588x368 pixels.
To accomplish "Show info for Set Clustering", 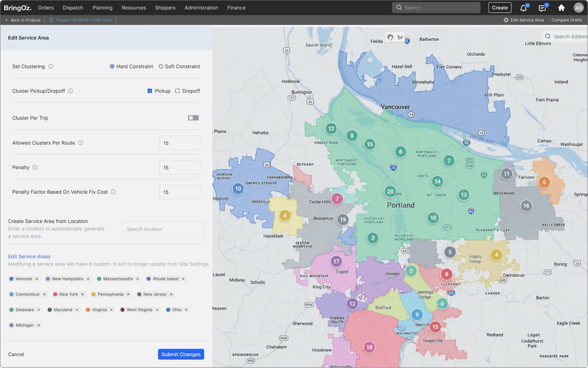I will (51, 66).
